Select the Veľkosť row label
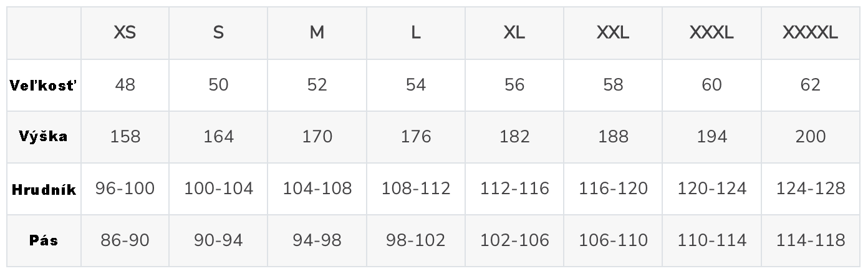 44,85
